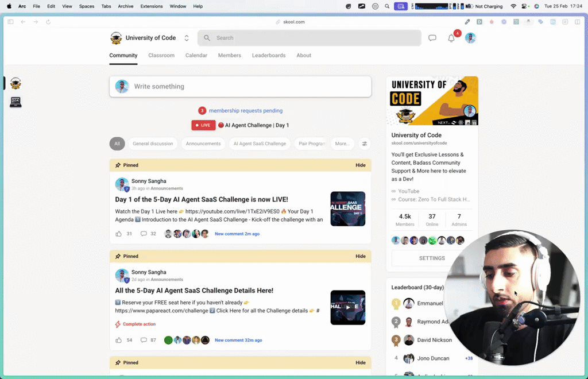Open profile avatar menu at top right
This screenshot has height=379, width=588.
tap(470, 38)
